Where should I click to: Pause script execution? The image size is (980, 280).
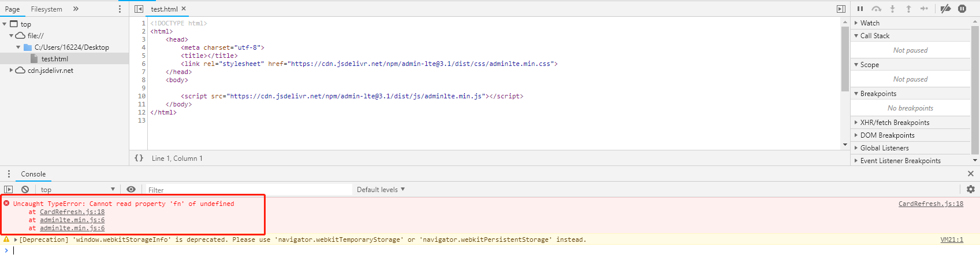[x=860, y=9]
